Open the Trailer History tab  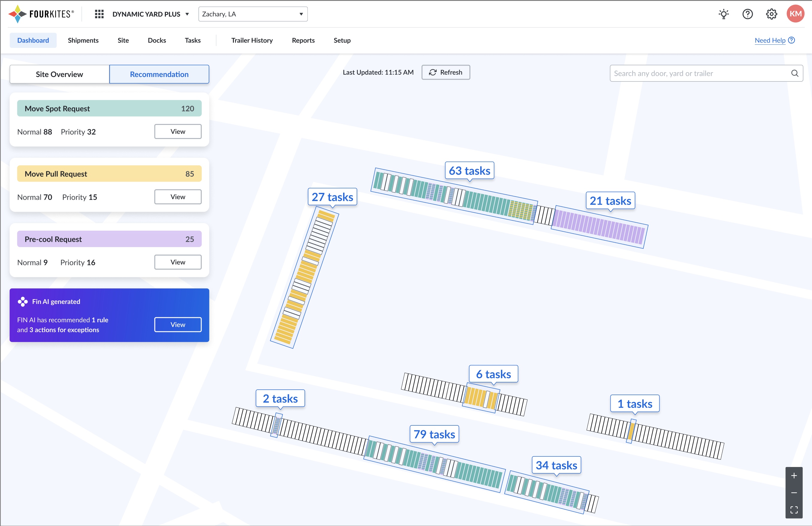[252, 40]
